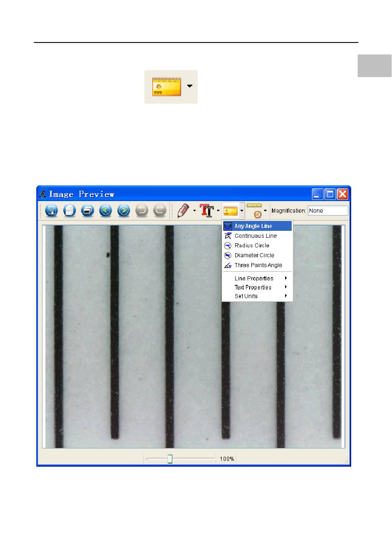Screen dimensions: 392x555
Task: Open the Calibration tool dropdown arrow
Action: click(265, 211)
